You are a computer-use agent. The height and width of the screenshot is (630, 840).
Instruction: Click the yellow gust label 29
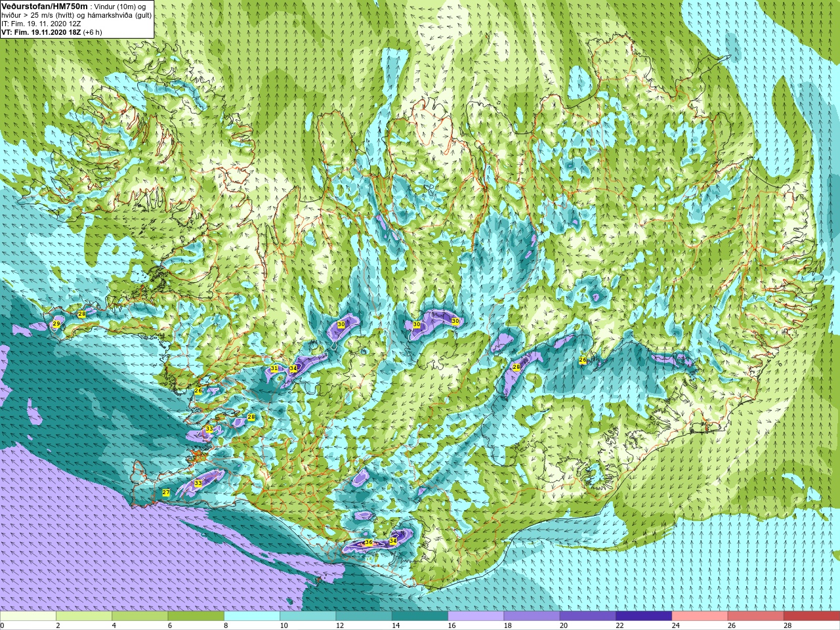pos(56,324)
